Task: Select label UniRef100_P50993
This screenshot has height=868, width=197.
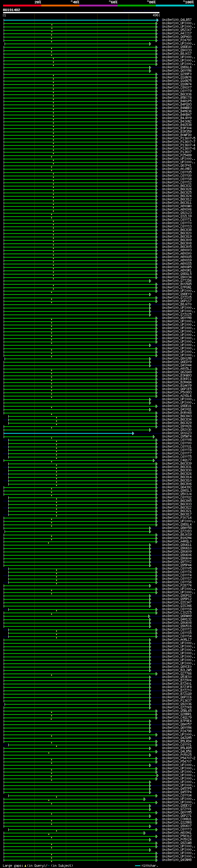Action: click(177, 393)
